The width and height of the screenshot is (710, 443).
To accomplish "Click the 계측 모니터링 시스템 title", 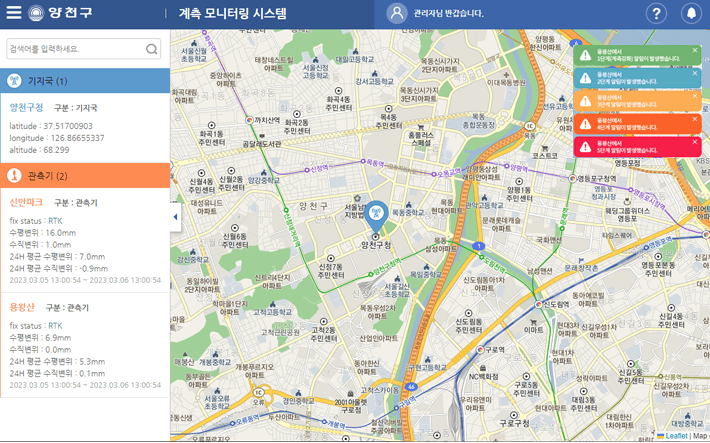I will click(x=232, y=13).
